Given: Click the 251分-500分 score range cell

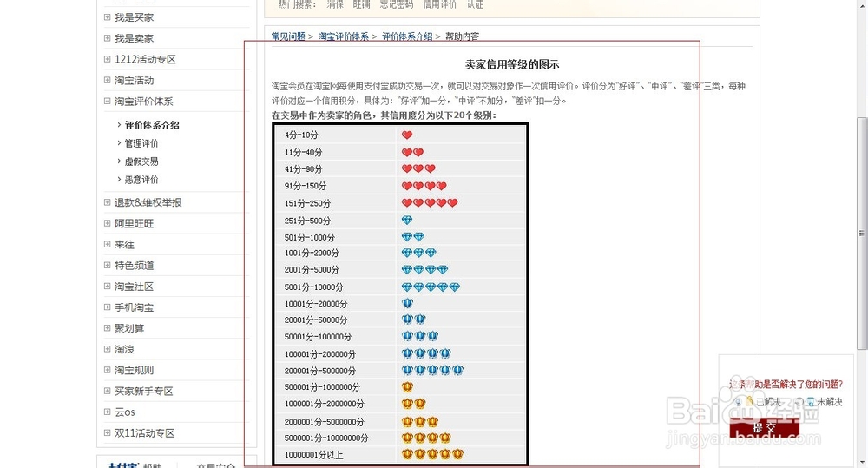Looking at the screenshot, I should tap(307, 221).
